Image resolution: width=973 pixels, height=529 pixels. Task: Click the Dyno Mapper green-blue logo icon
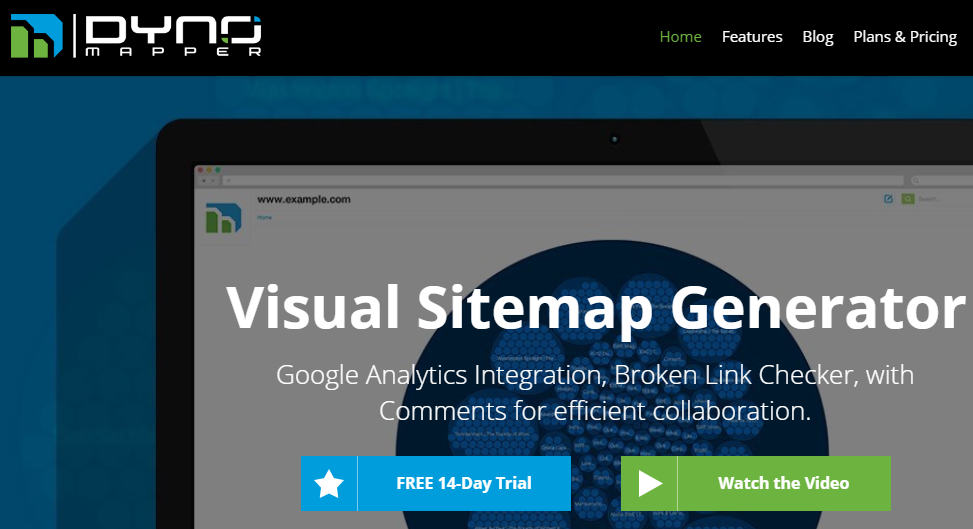tap(37, 37)
